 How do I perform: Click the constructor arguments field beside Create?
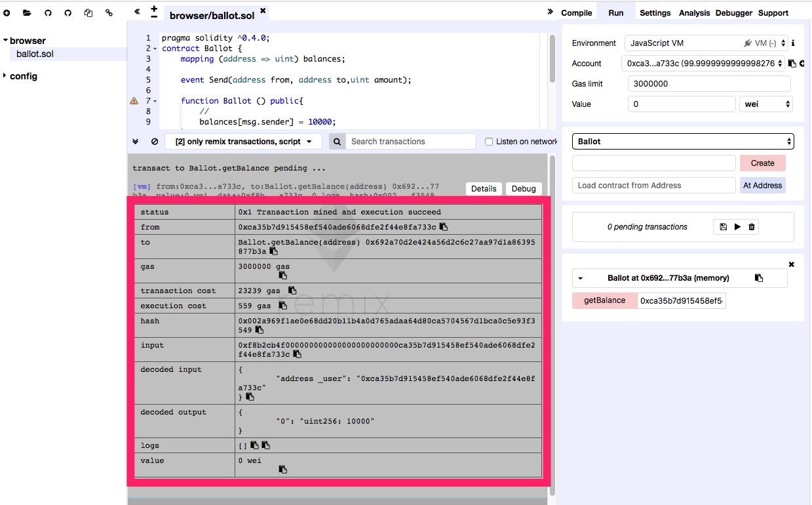pyautogui.click(x=654, y=163)
